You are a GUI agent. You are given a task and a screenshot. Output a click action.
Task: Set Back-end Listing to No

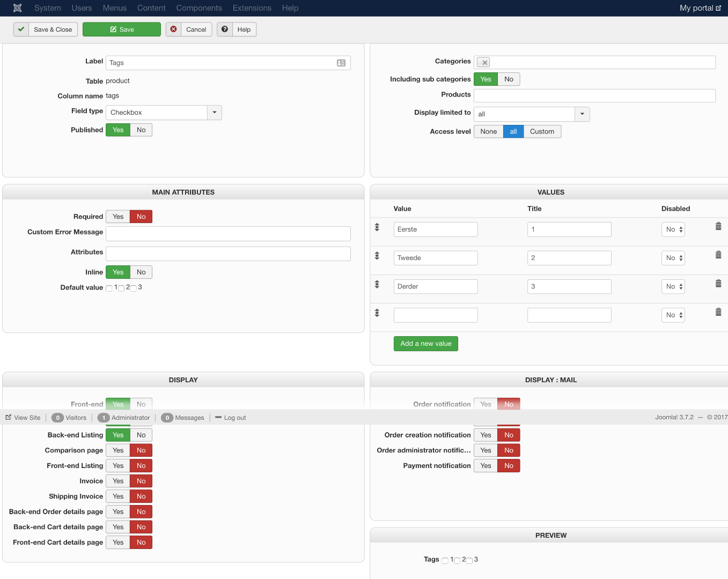[141, 435]
